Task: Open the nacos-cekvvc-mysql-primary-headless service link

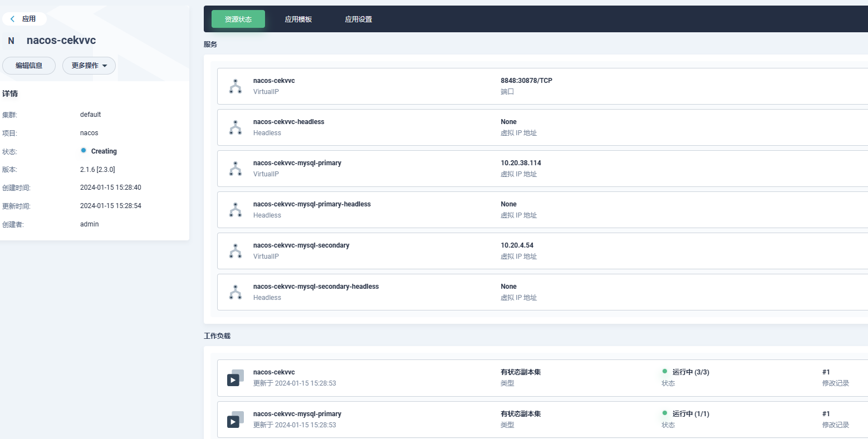Action: click(x=312, y=204)
